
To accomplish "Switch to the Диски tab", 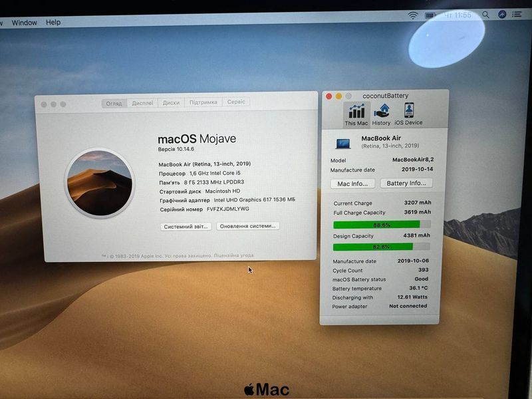I will click(x=171, y=103).
